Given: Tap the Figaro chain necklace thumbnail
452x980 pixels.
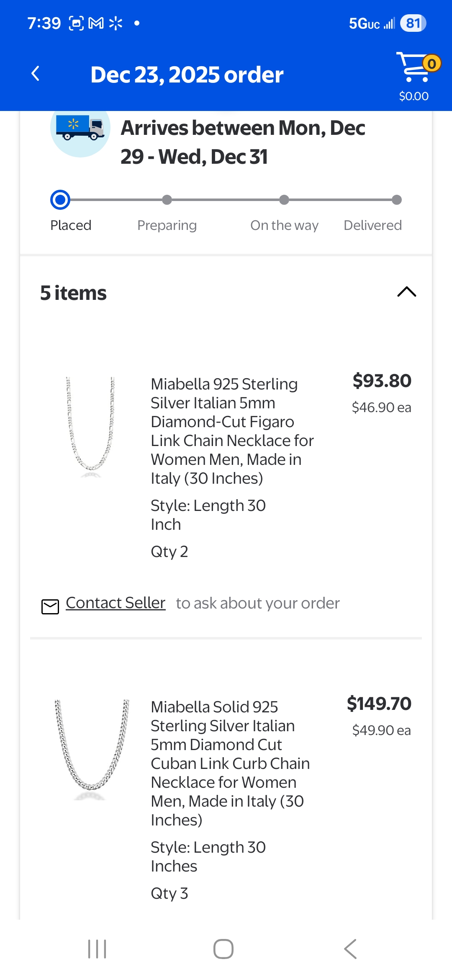Looking at the screenshot, I should (x=90, y=426).
